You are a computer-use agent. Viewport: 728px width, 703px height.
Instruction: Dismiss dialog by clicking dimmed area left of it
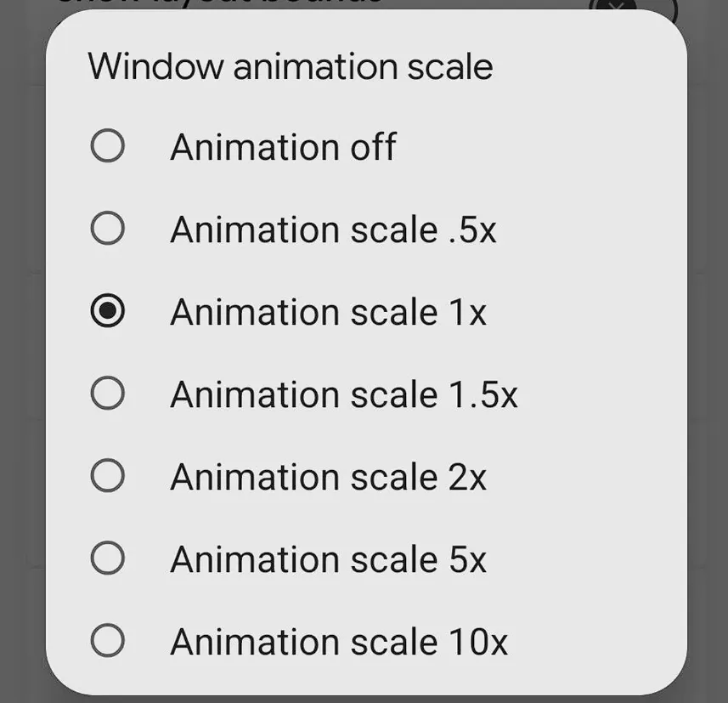point(22,351)
